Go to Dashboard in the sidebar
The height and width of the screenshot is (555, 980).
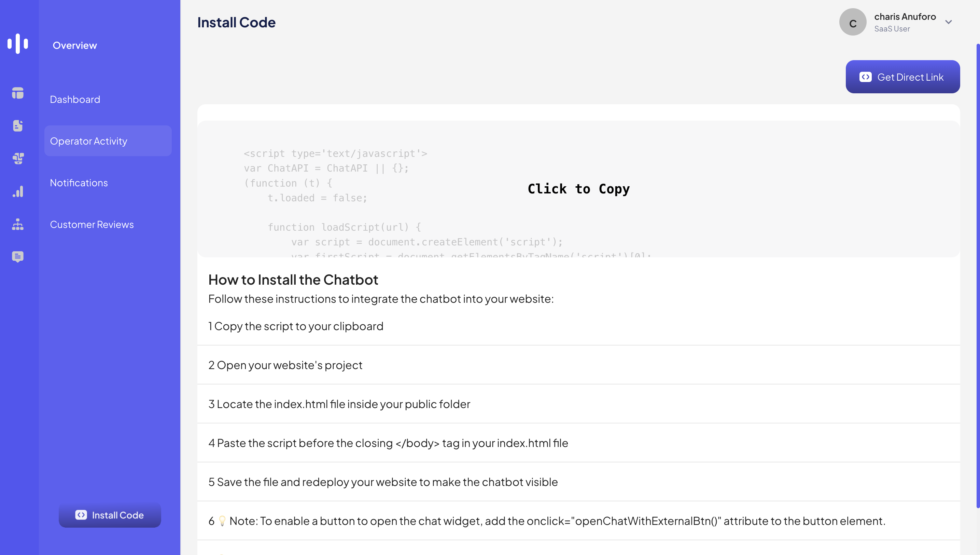[75, 99]
